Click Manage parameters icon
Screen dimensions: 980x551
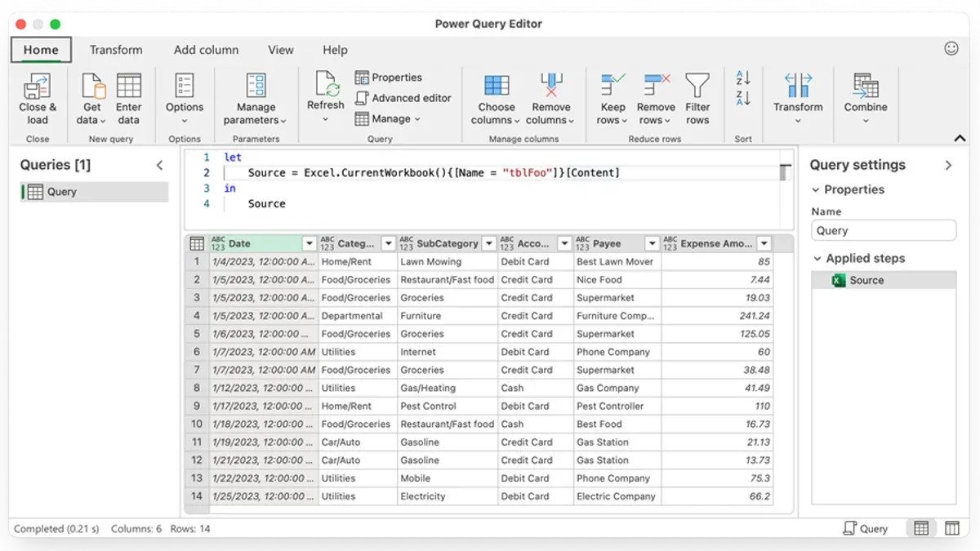(256, 85)
